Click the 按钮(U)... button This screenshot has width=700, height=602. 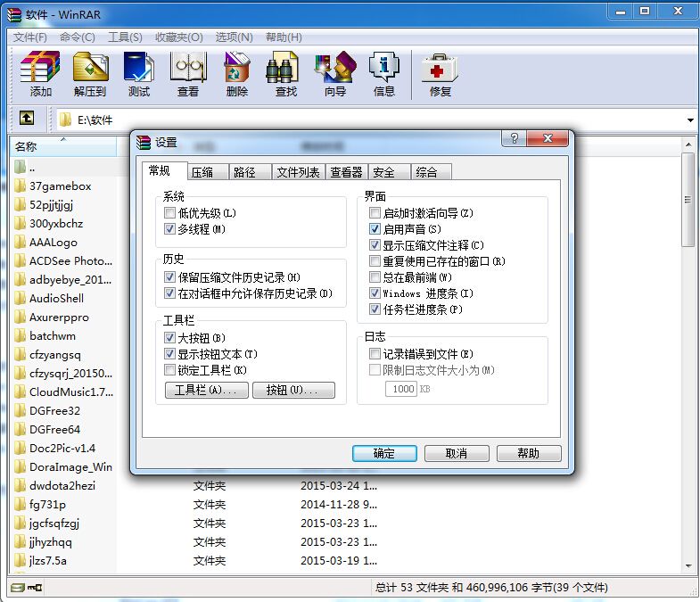[x=293, y=390]
